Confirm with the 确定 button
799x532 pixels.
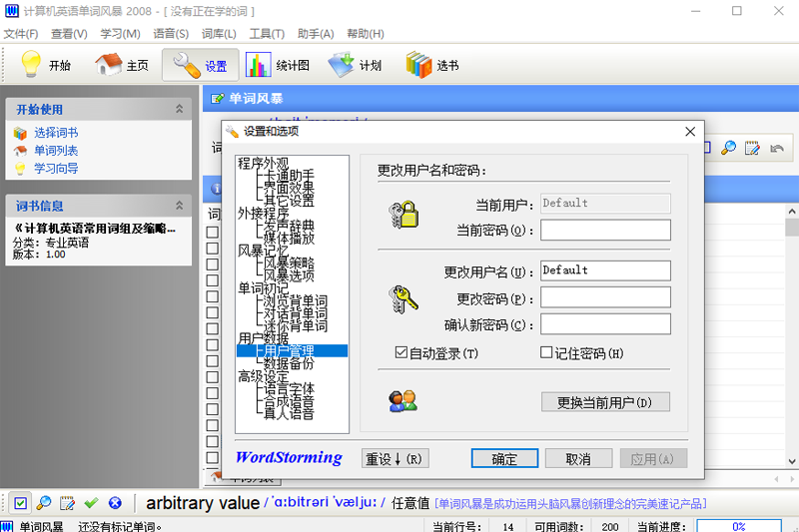tap(504, 458)
